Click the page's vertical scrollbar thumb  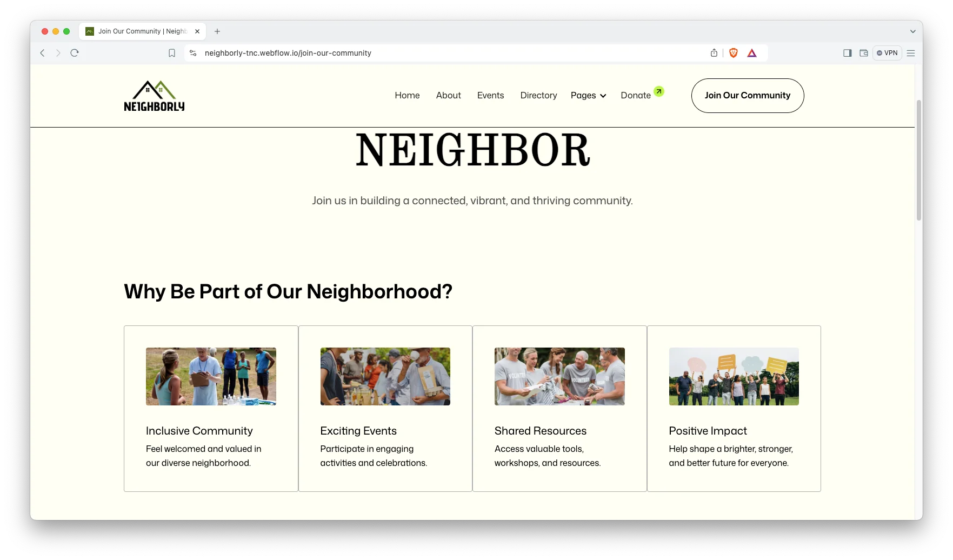coord(918,160)
